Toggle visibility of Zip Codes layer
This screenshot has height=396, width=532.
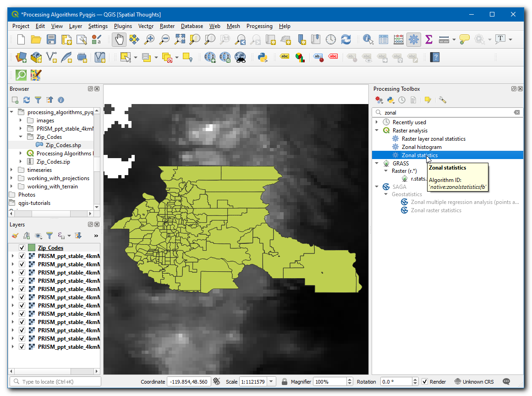pos(22,248)
